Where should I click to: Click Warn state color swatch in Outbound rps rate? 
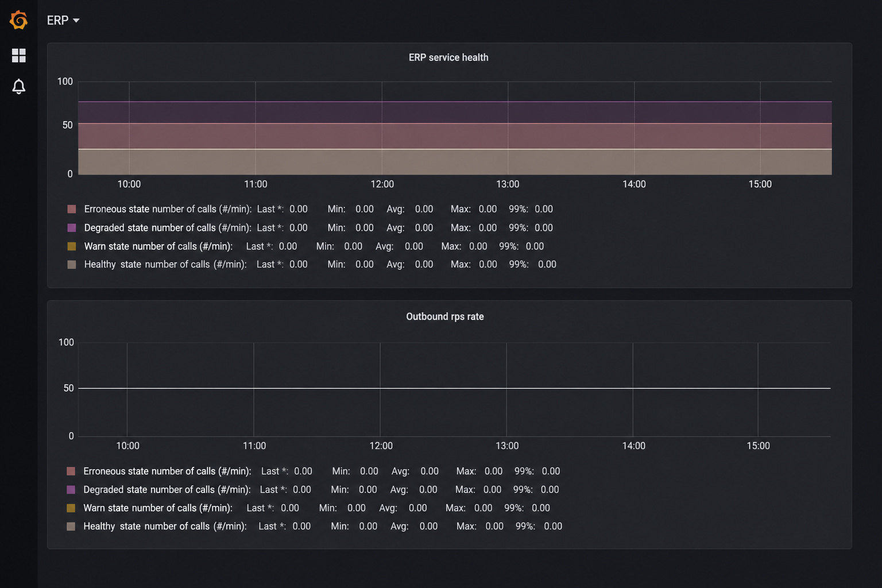click(71, 508)
